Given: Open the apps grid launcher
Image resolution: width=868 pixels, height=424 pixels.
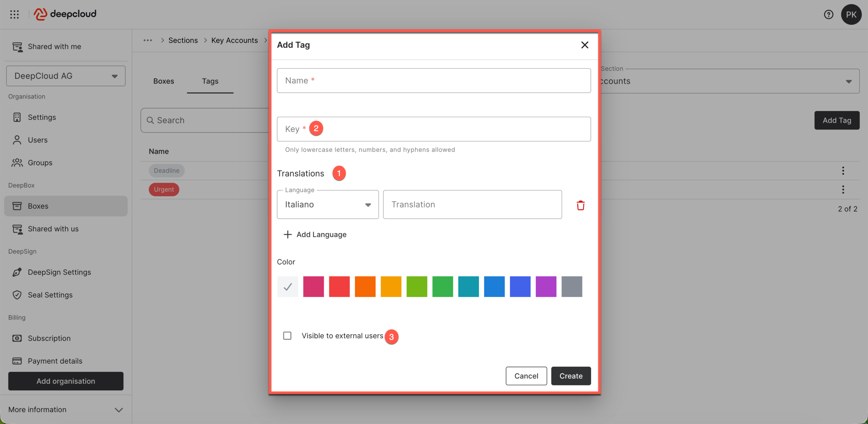Looking at the screenshot, I should pos(14,14).
